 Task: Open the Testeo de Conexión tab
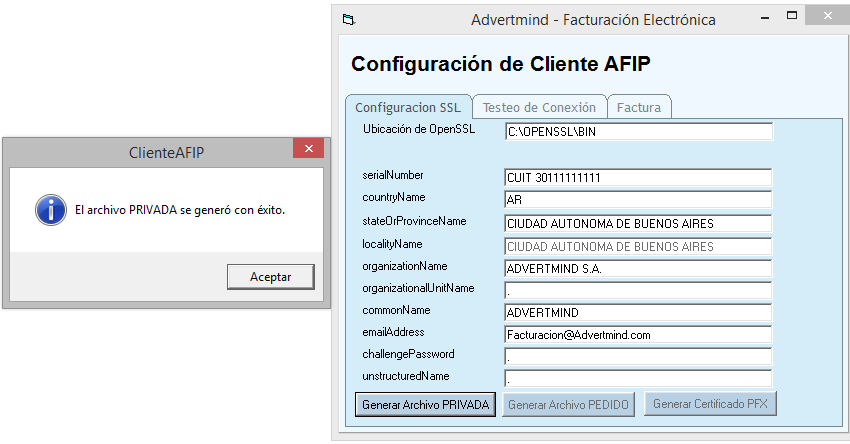pos(539,107)
